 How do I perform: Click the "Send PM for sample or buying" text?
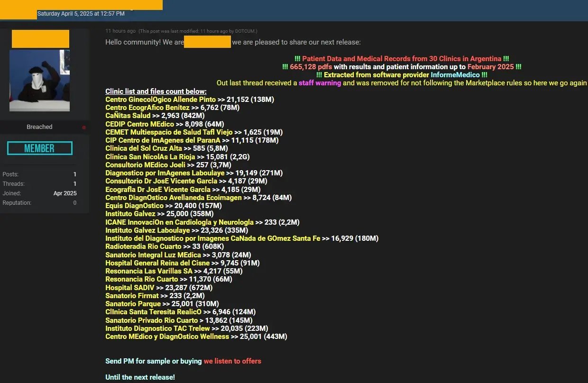point(153,361)
